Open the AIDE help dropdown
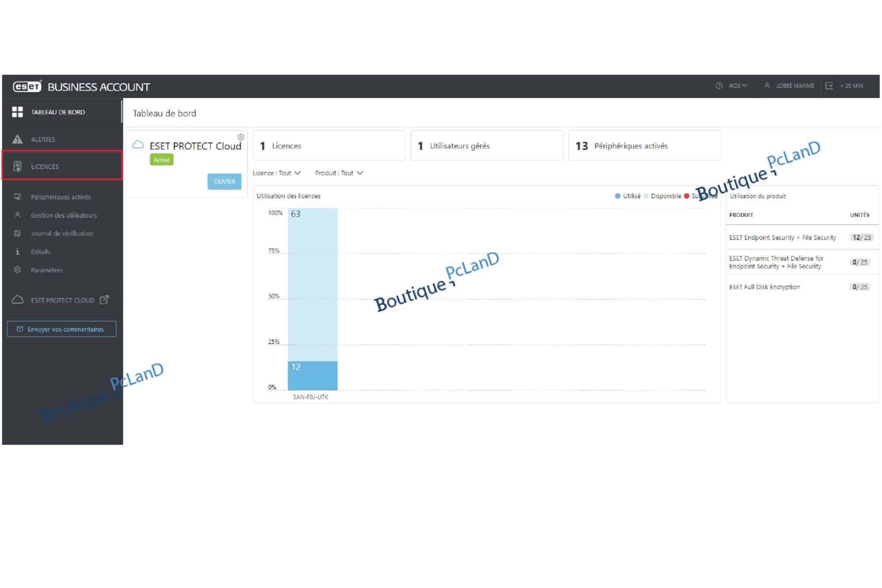The height and width of the screenshot is (588, 882). (x=737, y=86)
